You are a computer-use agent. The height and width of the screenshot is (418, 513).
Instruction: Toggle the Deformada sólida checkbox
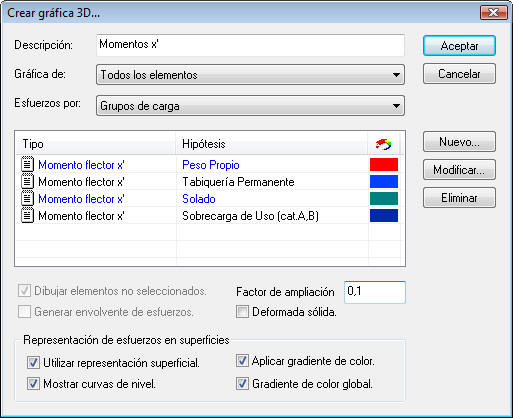coord(242,312)
